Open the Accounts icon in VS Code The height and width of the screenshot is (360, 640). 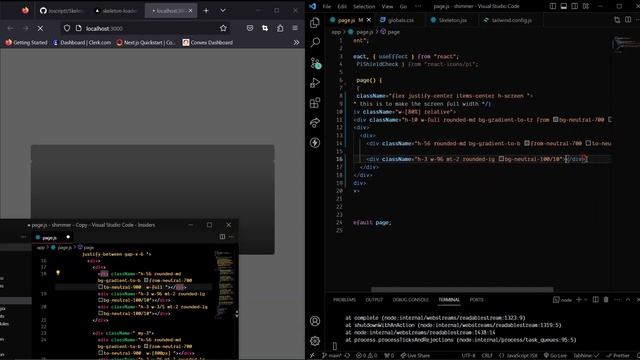(x=315, y=321)
